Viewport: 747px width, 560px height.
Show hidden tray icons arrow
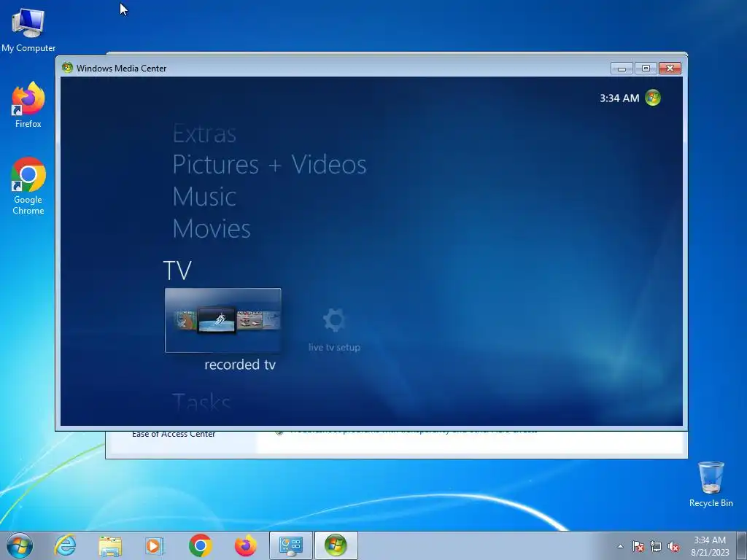[x=620, y=546]
